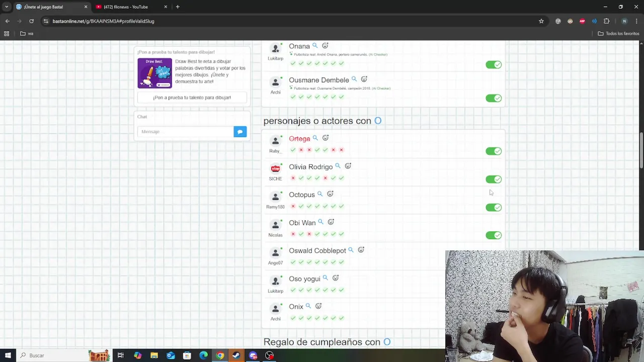Go back to previous page

(x=7, y=21)
